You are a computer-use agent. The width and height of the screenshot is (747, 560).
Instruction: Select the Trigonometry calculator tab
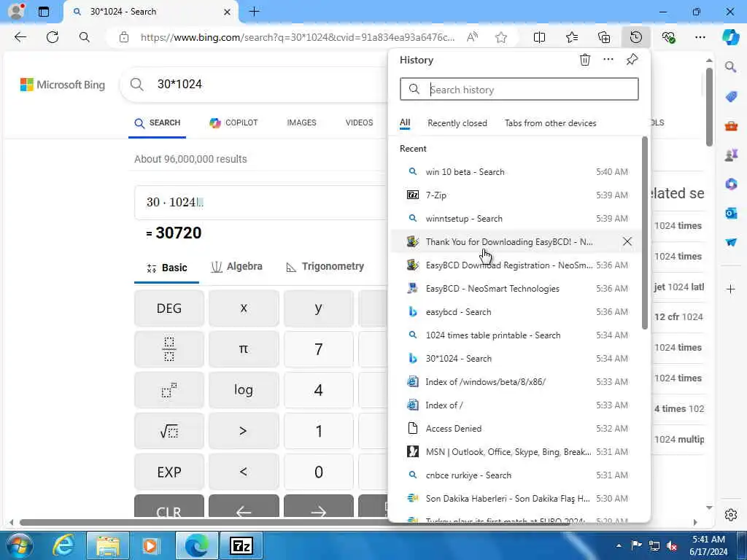click(325, 267)
